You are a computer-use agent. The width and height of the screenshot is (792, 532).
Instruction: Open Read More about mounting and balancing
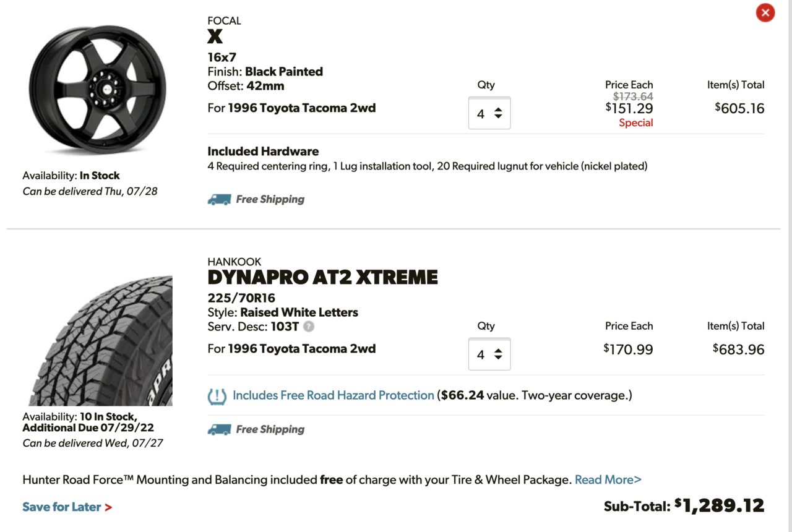tap(608, 479)
